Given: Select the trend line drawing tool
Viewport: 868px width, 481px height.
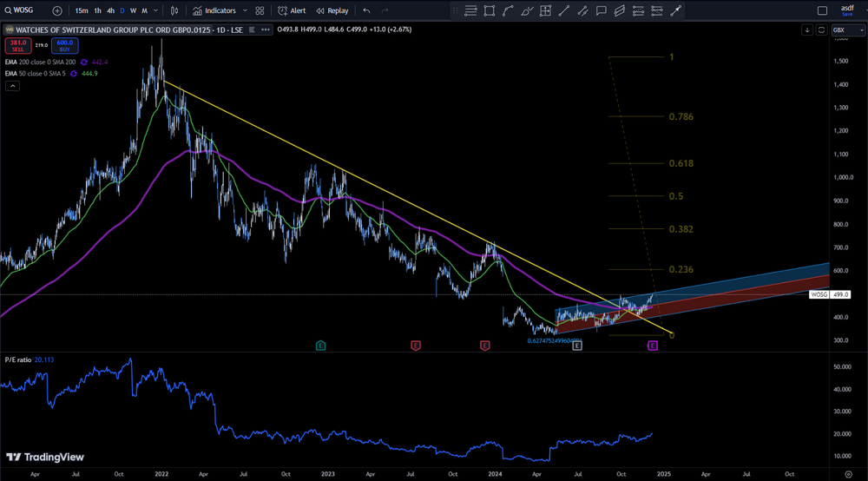Looking at the screenshot, I should (563, 10).
